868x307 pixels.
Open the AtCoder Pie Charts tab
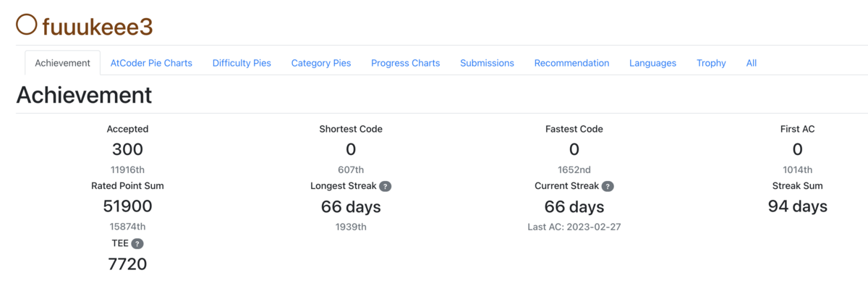151,63
